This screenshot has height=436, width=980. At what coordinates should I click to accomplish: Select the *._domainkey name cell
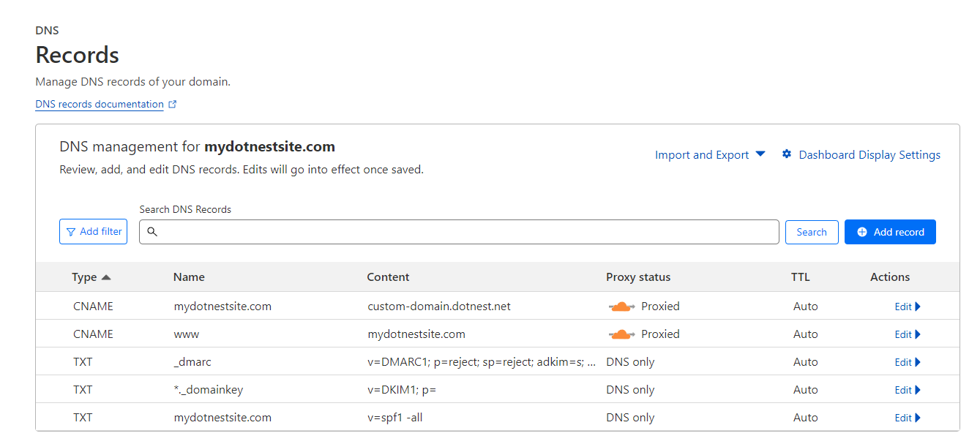coord(209,390)
